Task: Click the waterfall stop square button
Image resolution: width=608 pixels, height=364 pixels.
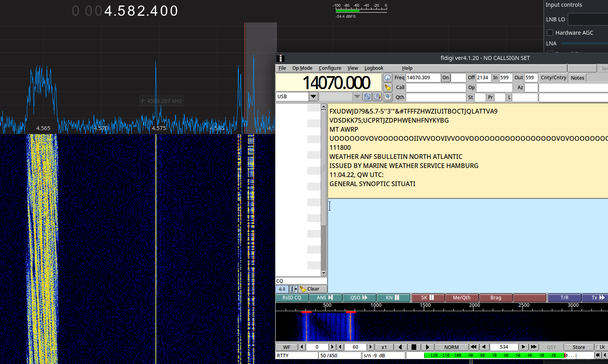Action: point(413,347)
